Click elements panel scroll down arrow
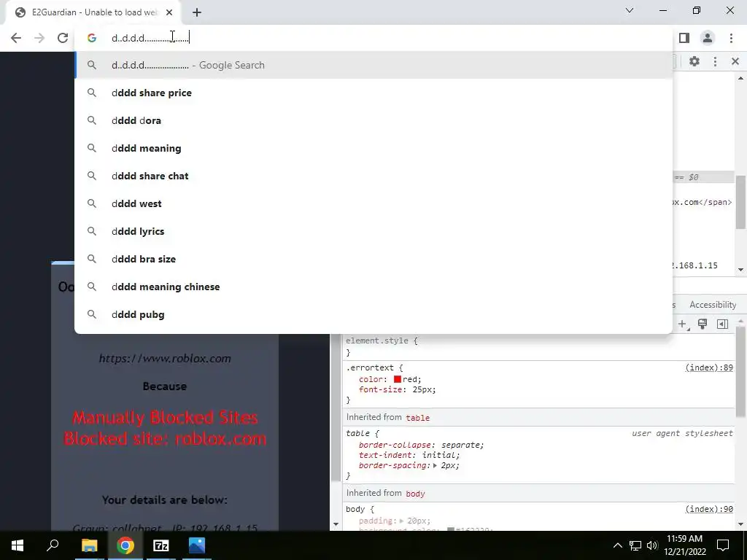747x560 pixels. point(740,270)
